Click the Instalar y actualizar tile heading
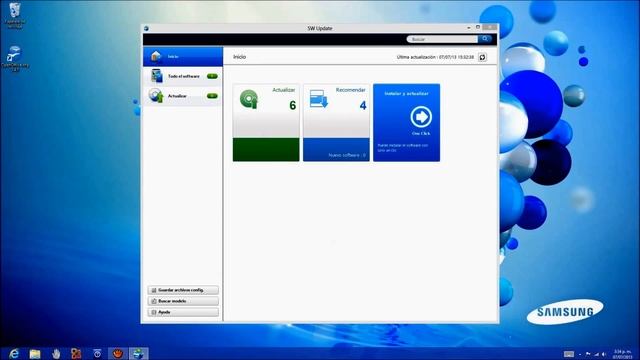This screenshot has width=640, height=360. (x=407, y=93)
